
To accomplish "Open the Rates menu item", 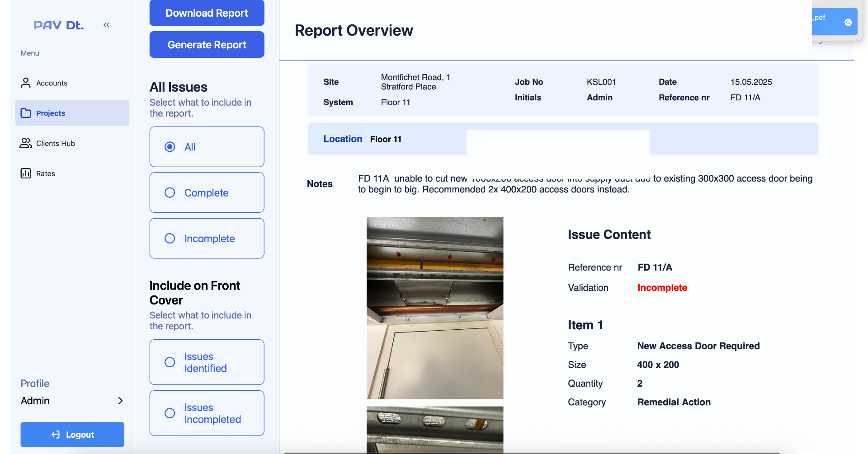I will [x=72, y=173].
